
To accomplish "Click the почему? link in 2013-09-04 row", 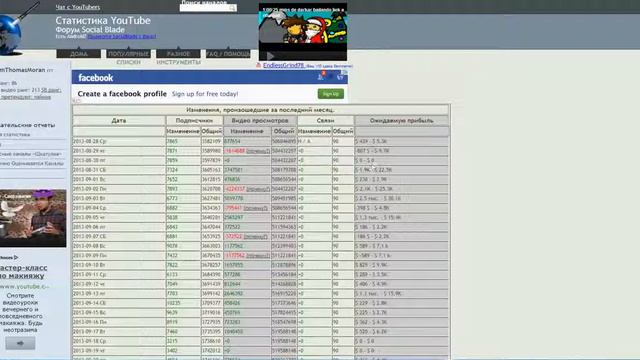I will pos(256,208).
